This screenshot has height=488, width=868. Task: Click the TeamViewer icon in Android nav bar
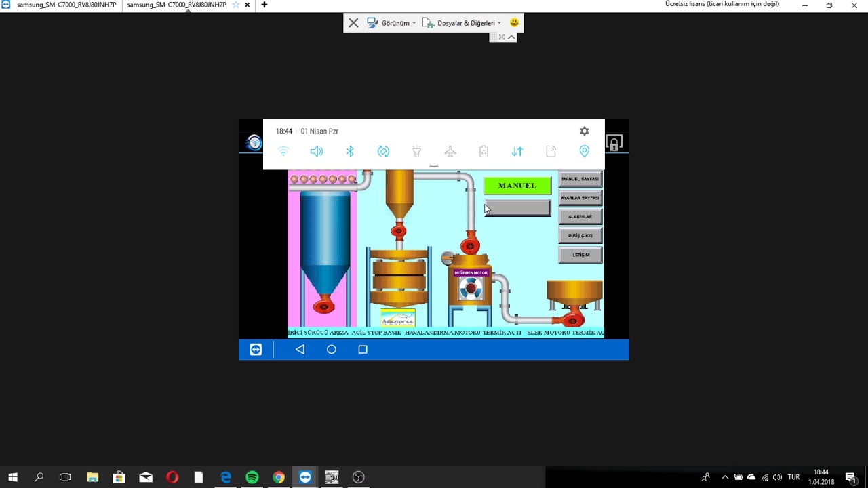(256, 350)
